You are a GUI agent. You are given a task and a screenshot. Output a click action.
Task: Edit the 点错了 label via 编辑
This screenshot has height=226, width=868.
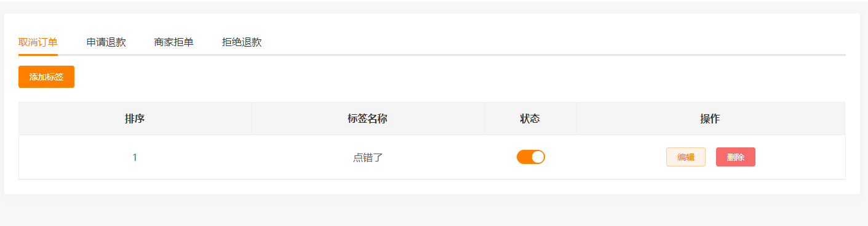pos(686,157)
